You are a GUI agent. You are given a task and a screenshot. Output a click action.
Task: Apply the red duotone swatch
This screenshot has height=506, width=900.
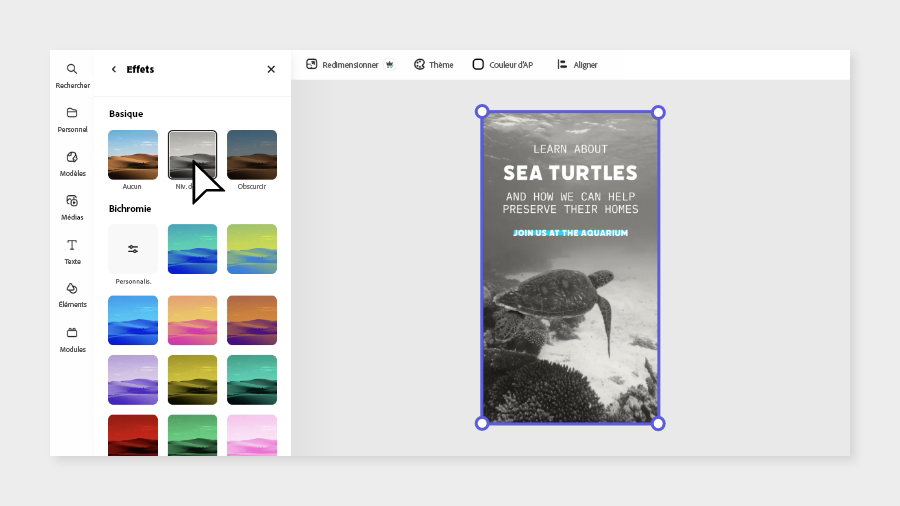tap(133, 435)
